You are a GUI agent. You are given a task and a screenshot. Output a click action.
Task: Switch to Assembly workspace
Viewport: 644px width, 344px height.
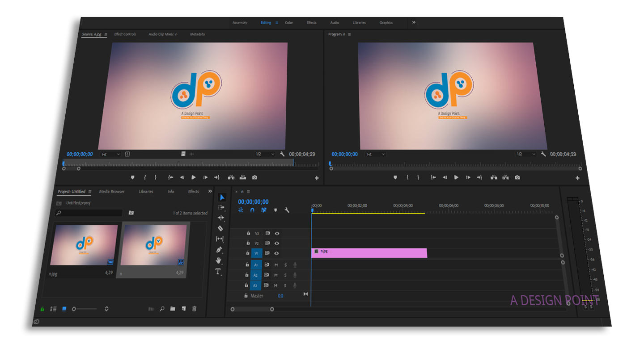pyautogui.click(x=240, y=23)
